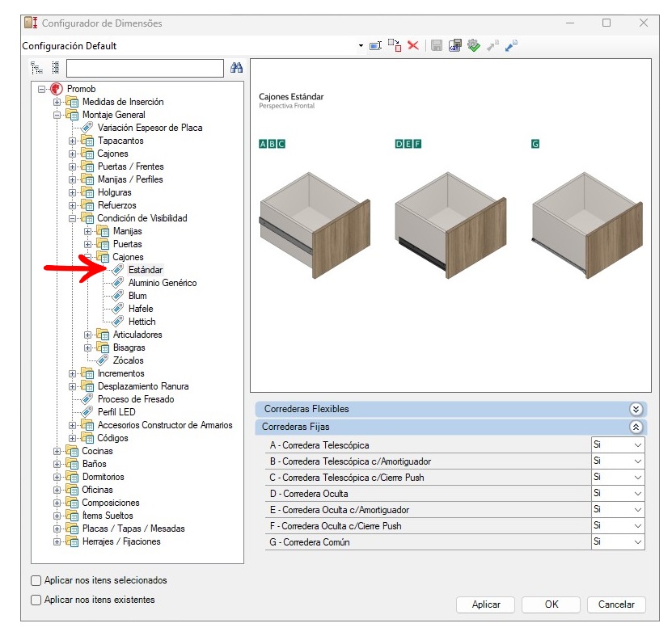Click the duplicate configuration icon

pyautogui.click(x=395, y=45)
